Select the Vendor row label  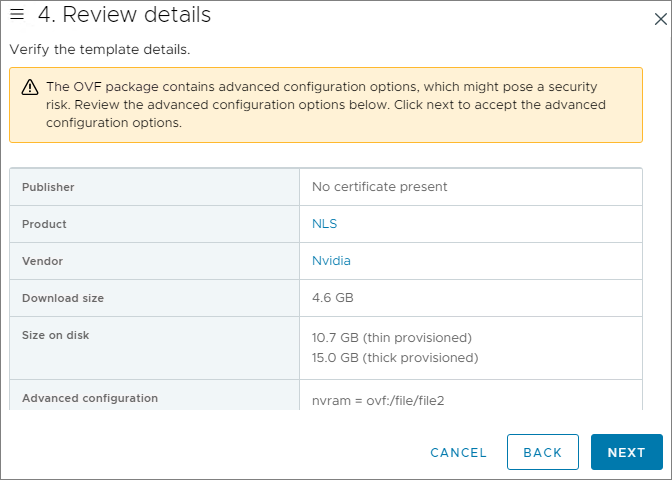tap(42, 261)
